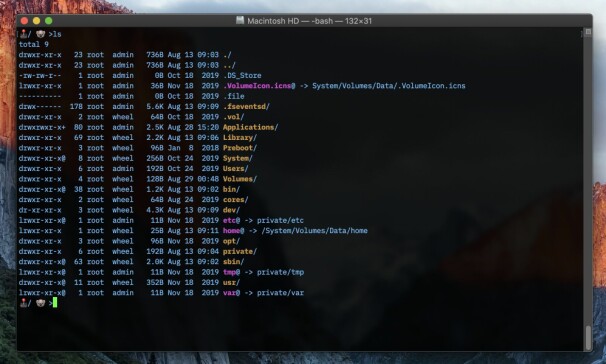Viewport: 606px width, 364px height.
Task: Click the 'Volumes/' directory name
Action: point(240,179)
